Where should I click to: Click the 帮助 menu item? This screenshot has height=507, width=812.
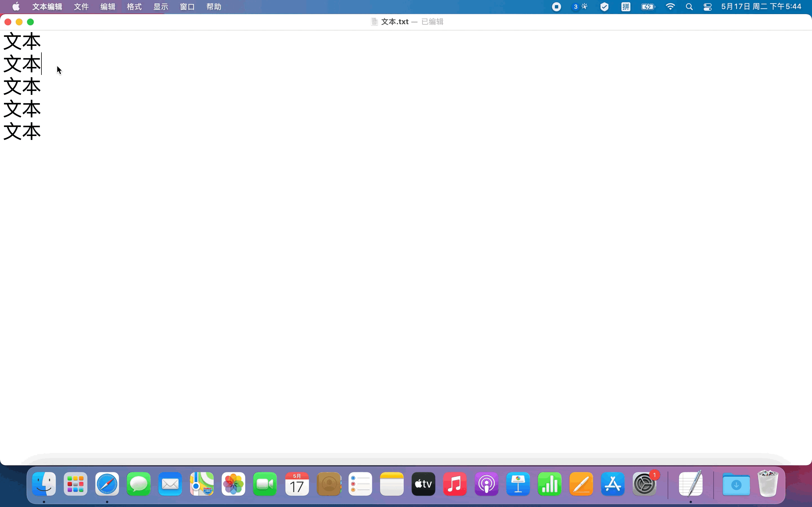pyautogui.click(x=214, y=7)
